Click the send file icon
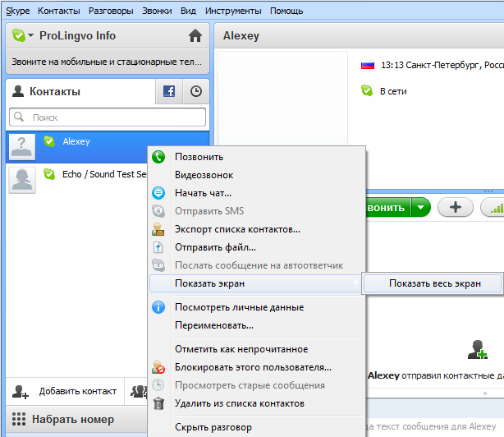This screenshot has height=437, width=504. 158,247
